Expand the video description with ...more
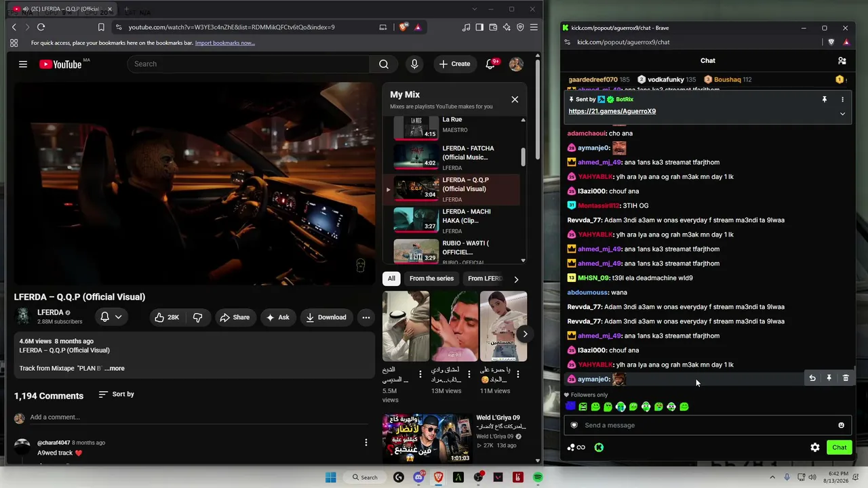The image size is (868, 488). click(115, 369)
